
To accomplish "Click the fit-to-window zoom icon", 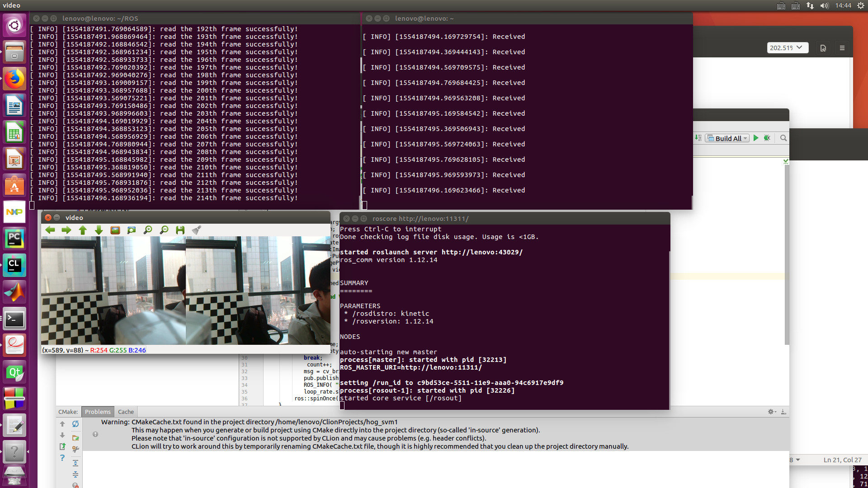I will (132, 230).
